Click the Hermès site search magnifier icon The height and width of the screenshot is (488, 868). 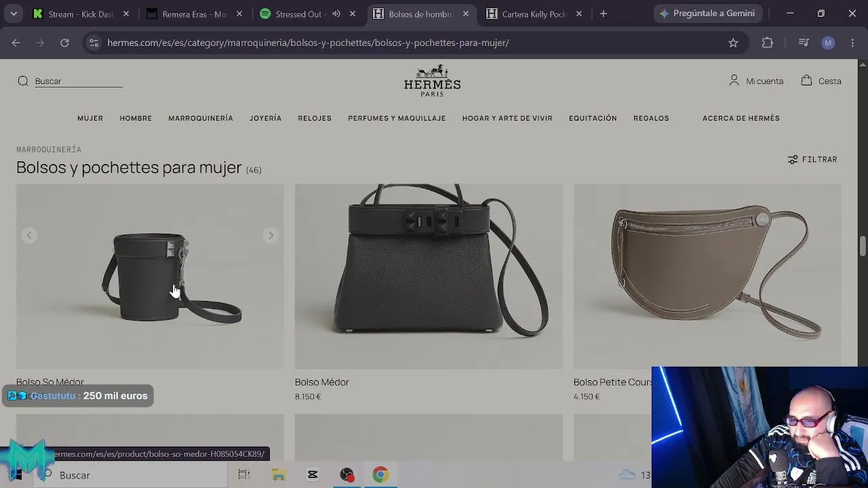coord(23,81)
